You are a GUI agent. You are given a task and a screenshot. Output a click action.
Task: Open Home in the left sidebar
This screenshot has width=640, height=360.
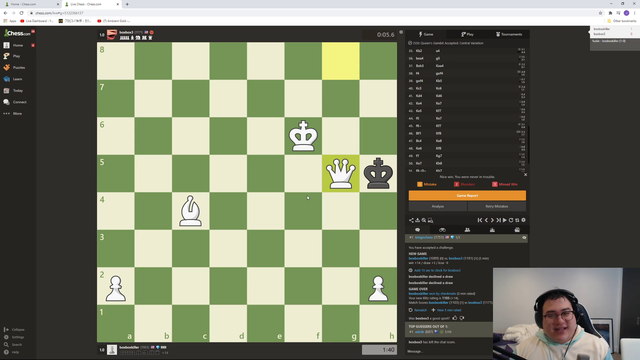pyautogui.click(x=13, y=45)
